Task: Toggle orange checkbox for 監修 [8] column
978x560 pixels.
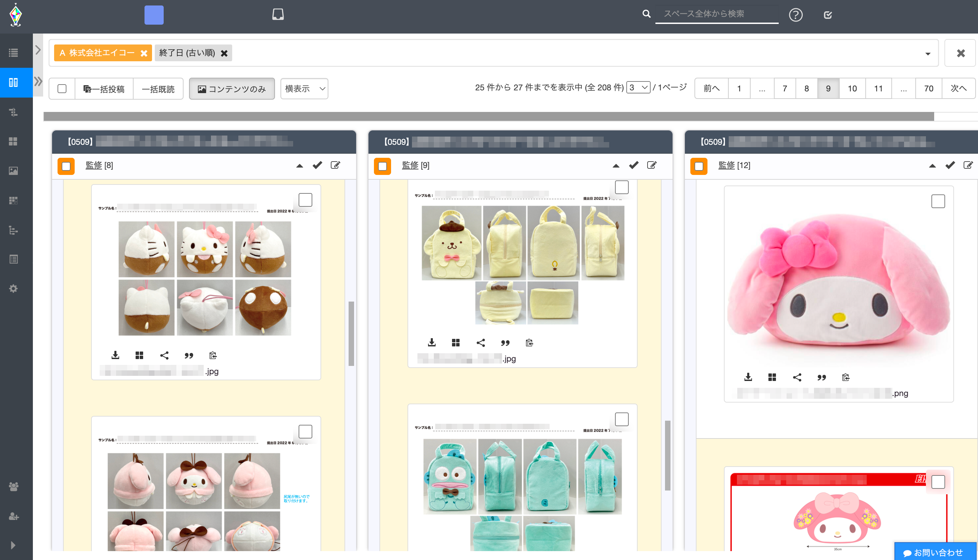Action: pos(66,166)
